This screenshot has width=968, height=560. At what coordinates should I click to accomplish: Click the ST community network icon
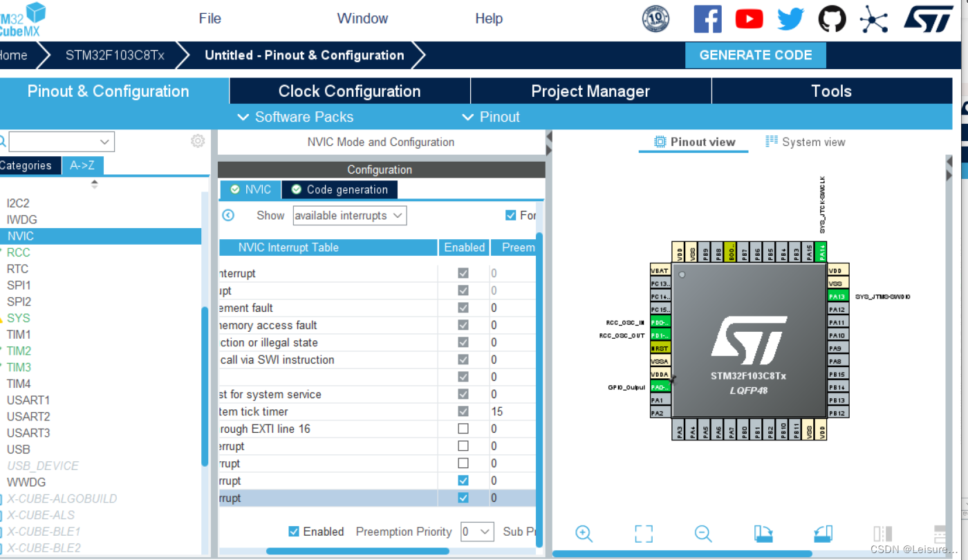click(x=874, y=19)
